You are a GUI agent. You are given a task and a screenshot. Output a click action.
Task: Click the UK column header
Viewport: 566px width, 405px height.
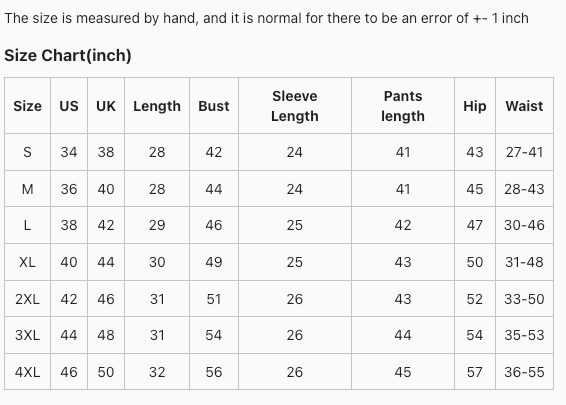(106, 106)
